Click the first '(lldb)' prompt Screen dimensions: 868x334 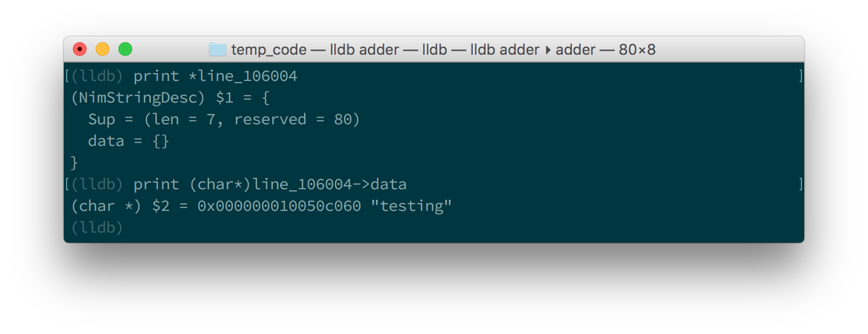[x=97, y=76]
